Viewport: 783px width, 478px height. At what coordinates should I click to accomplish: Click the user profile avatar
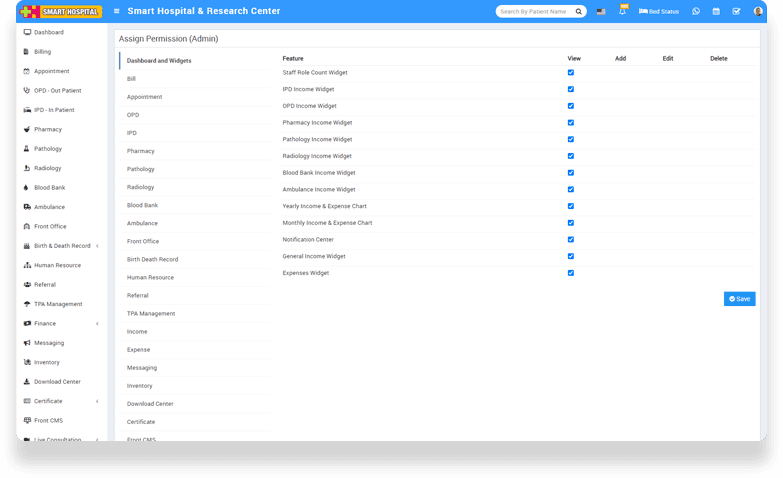click(x=758, y=11)
